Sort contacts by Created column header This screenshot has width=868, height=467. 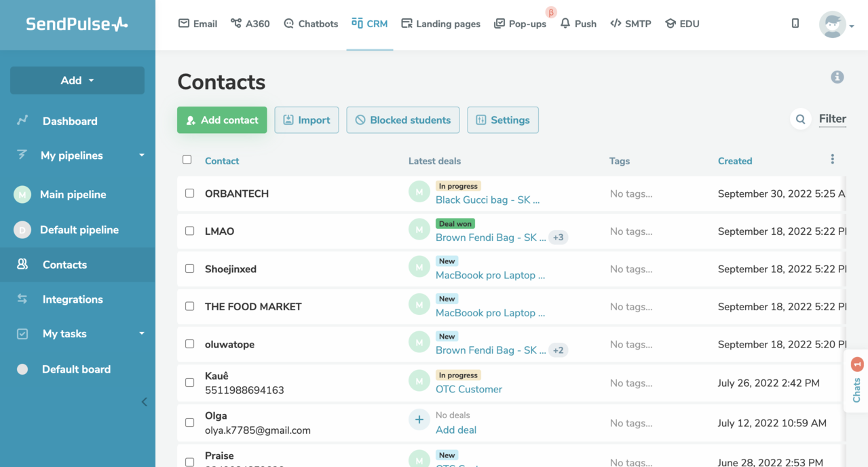734,161
